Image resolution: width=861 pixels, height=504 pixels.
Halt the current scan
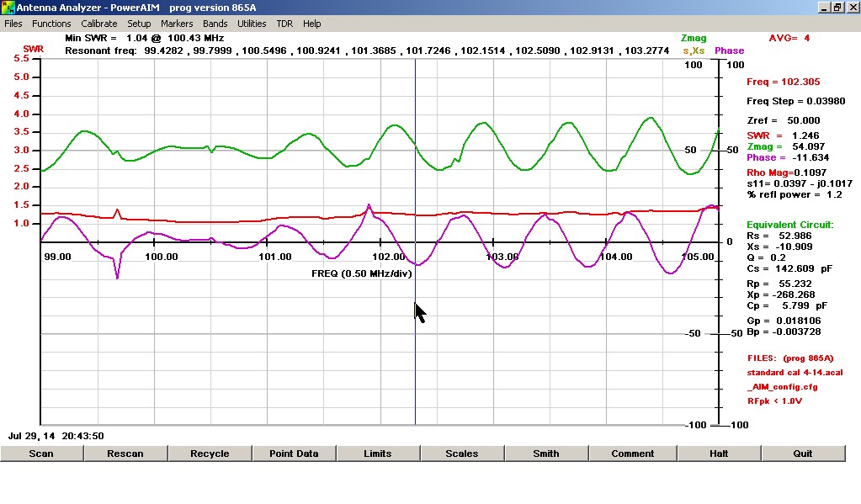[718, 454]
